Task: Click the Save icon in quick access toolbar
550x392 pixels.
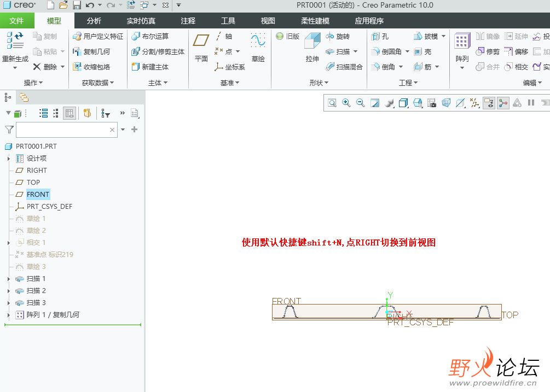Action: [x=77, y=5]
